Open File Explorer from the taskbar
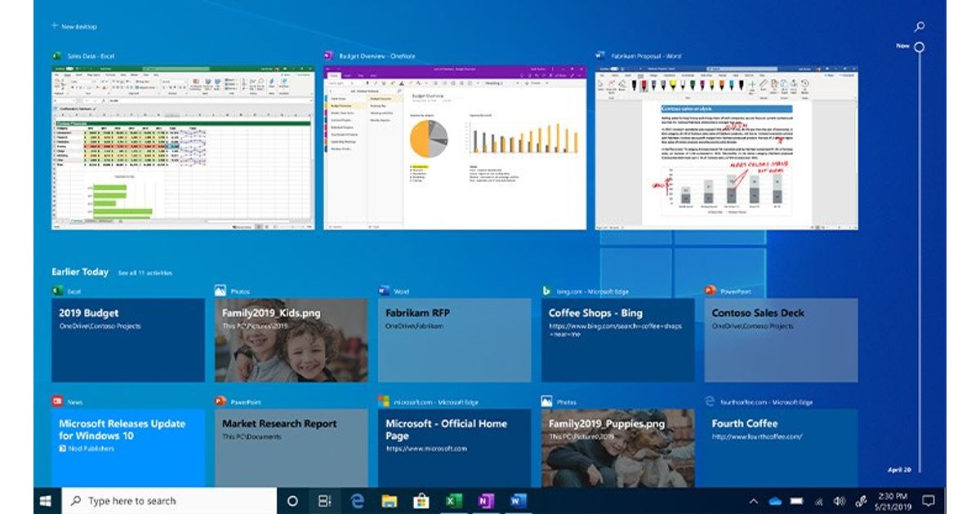This screenshot has width=980, height=514. pos(390,500)
